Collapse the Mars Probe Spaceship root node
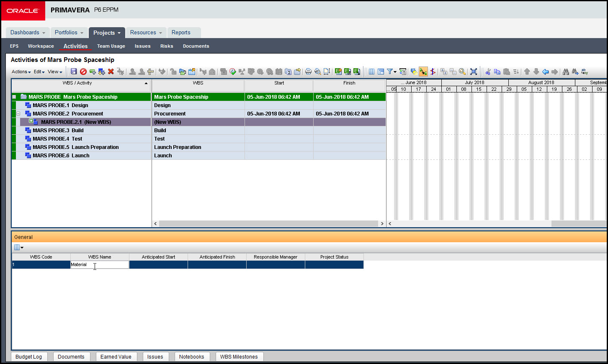Image resolution: width=608 pixels, height=364 pixels. [14, 97]
